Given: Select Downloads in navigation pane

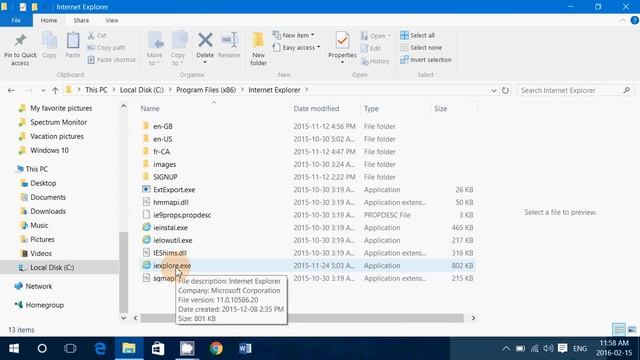Looking at the screenshot, I should pos(48,211).
